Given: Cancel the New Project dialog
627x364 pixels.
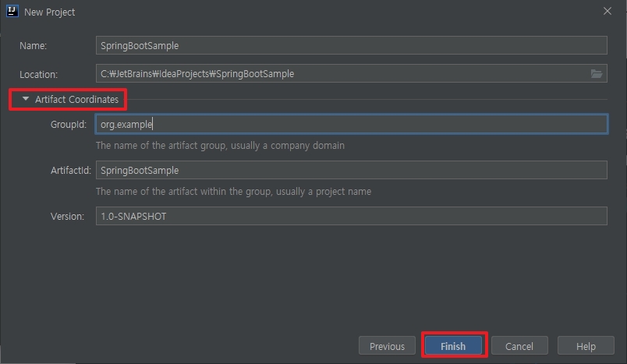Looking at the screenshot, I should pos(519,346).
